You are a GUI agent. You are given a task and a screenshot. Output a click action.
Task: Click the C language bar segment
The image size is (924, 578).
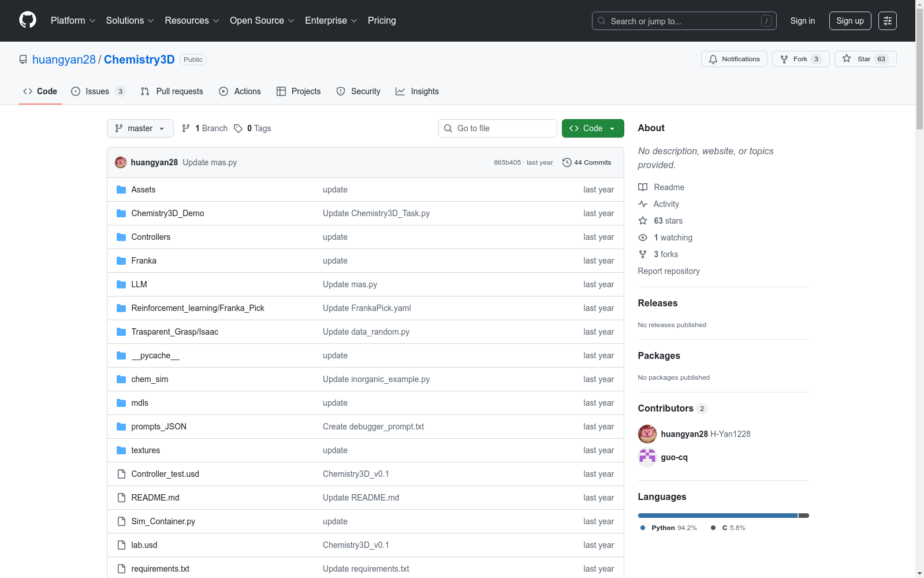[804, 516]
